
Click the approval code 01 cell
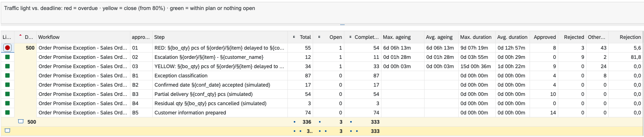[x=141, y=48]
